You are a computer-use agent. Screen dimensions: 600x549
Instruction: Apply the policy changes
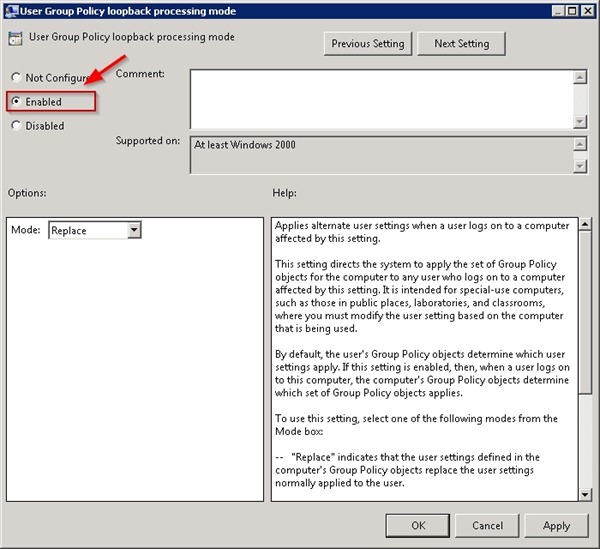pyautogui.click(x=556, y=526)
